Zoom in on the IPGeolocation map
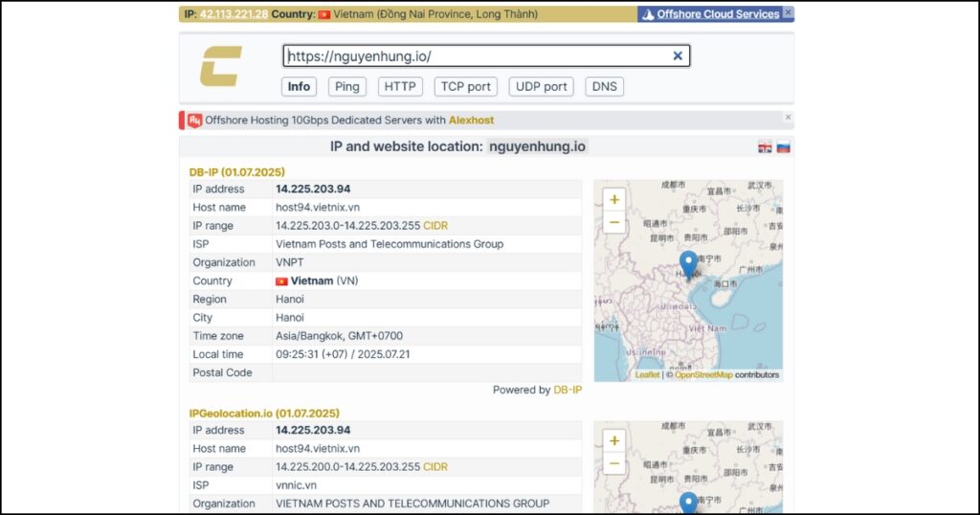 pos(614,440)
